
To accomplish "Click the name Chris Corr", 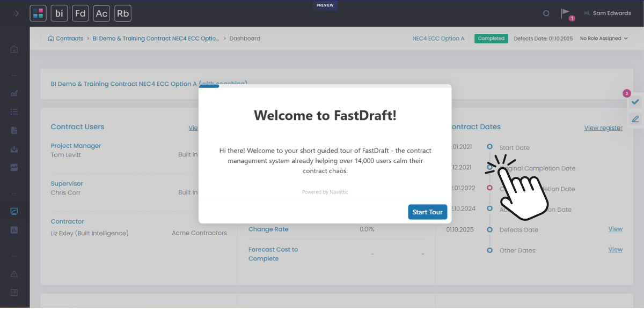I will pos(65,192).
